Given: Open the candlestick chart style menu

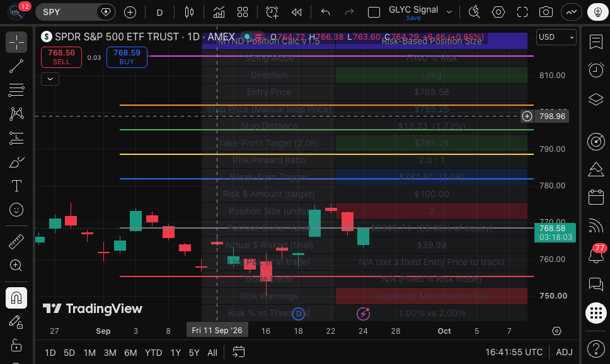Looking at the screenshot, I should click(x=189, y=13).
